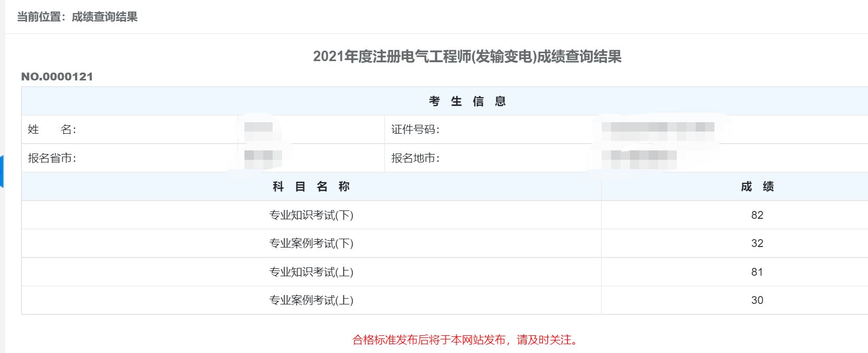Click the 报名地市 field label
This screenshot has width=868, height=353.
415,158
